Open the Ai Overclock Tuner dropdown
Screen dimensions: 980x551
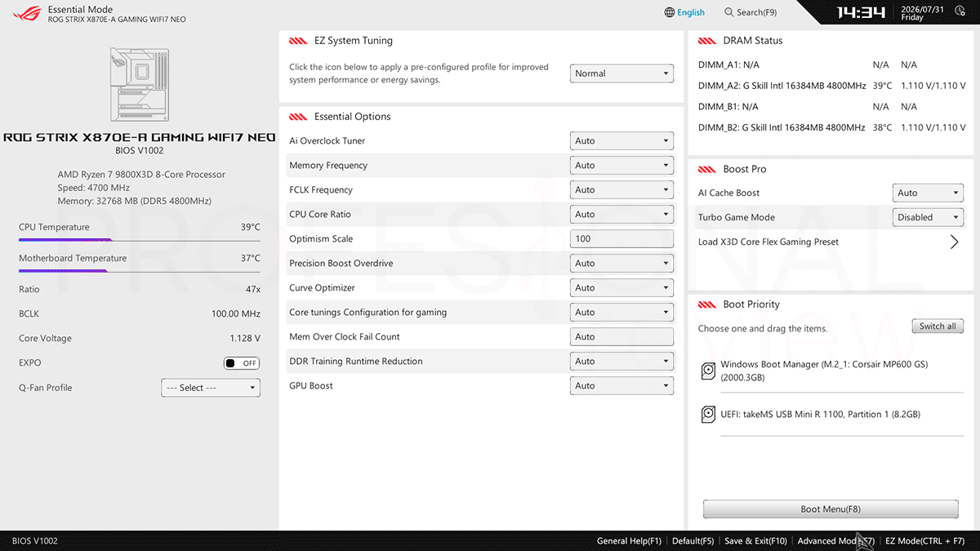pyautogui.click(x=621, y=141)
